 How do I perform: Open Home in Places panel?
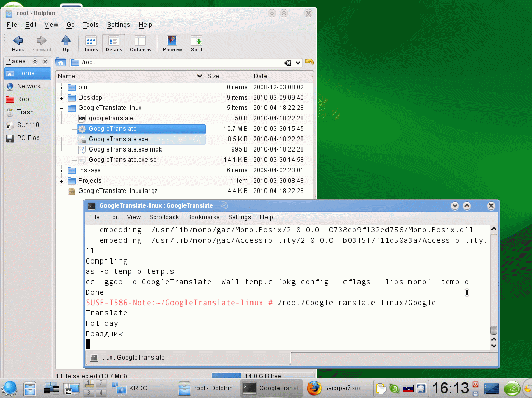point(28,73)
